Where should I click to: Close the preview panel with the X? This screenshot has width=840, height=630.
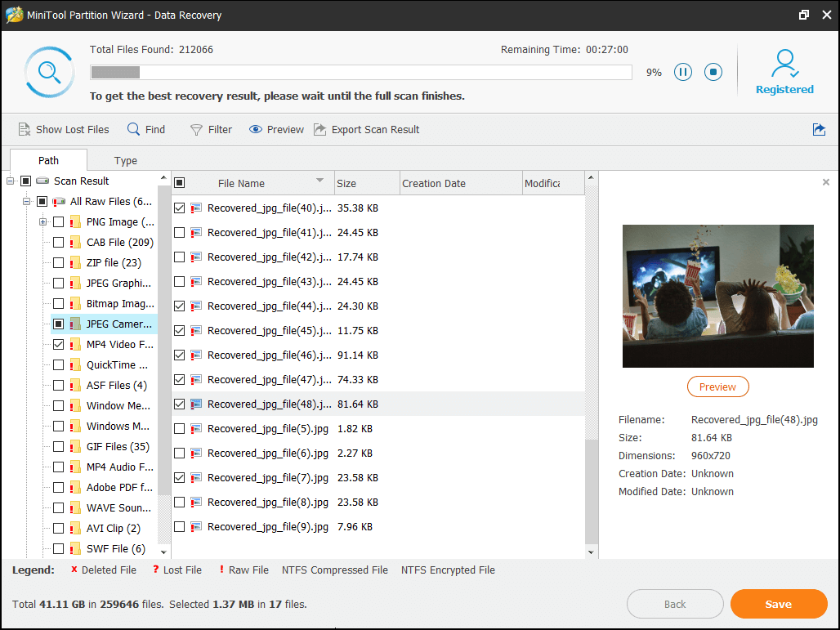826,182
